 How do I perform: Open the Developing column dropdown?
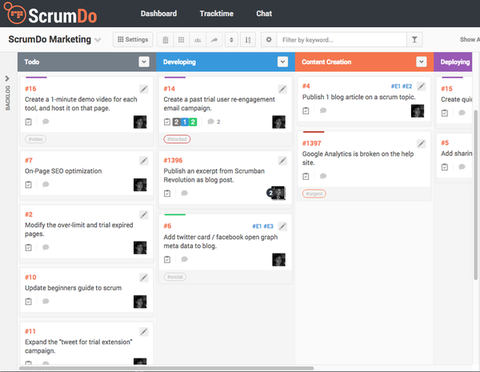point(283,62)
